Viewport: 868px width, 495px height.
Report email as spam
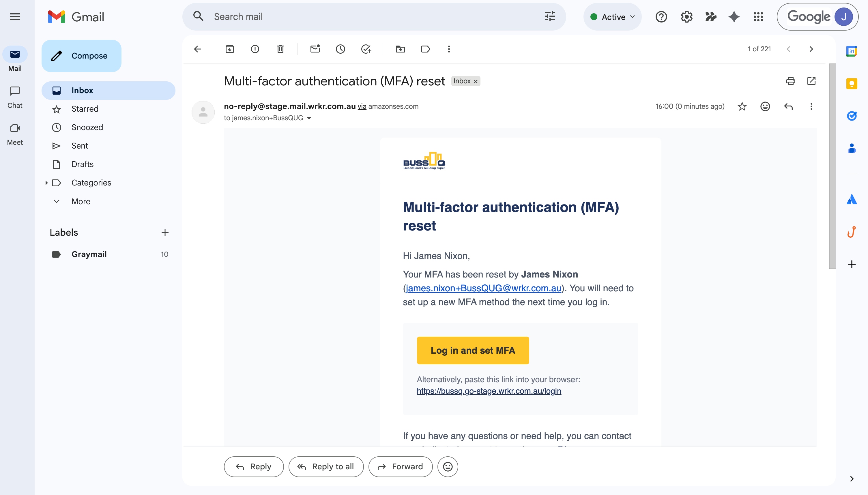click(255, 49)
